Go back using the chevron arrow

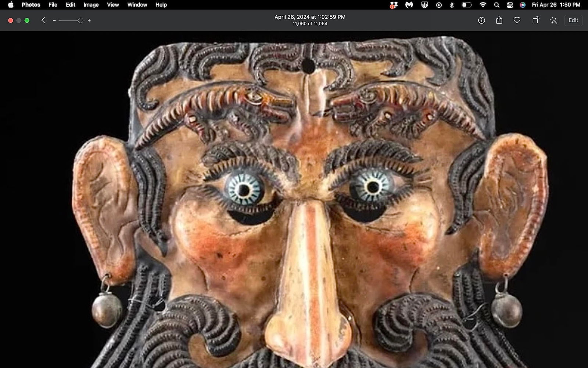(x=43, y=20)
